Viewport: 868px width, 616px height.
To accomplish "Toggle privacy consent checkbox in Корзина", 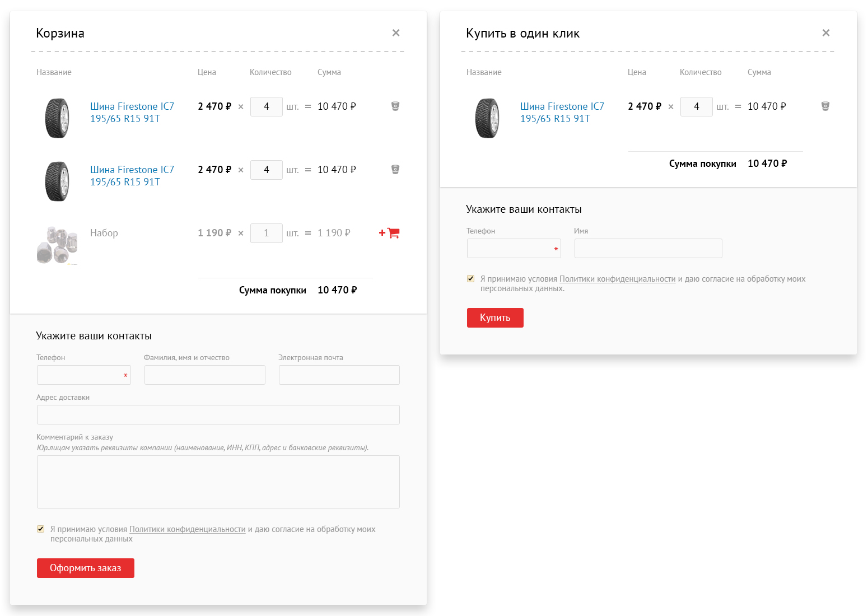I will 41,529.
